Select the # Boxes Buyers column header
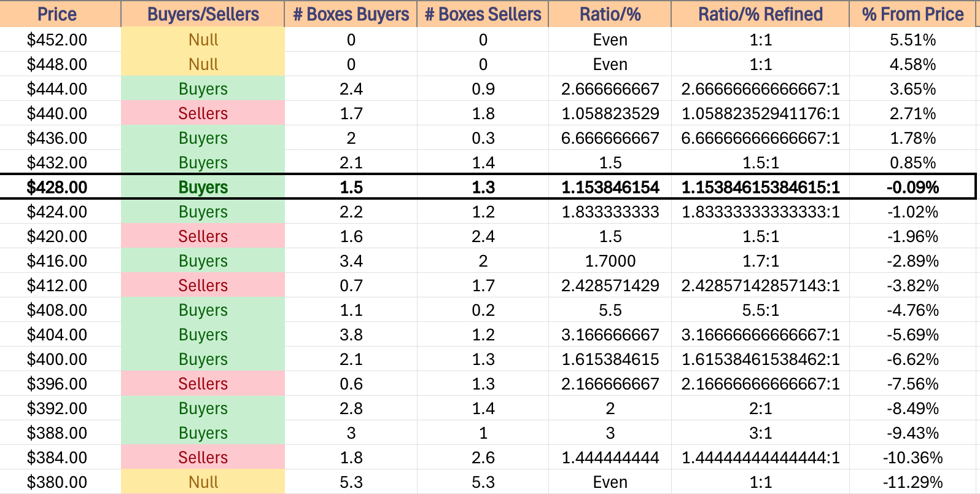 tap(351, 14)
